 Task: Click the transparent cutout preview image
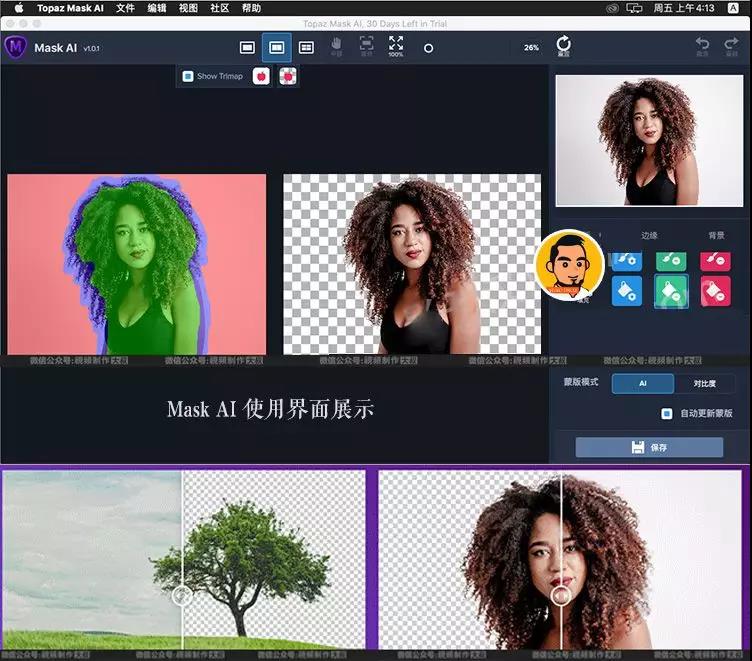[412, 264]
